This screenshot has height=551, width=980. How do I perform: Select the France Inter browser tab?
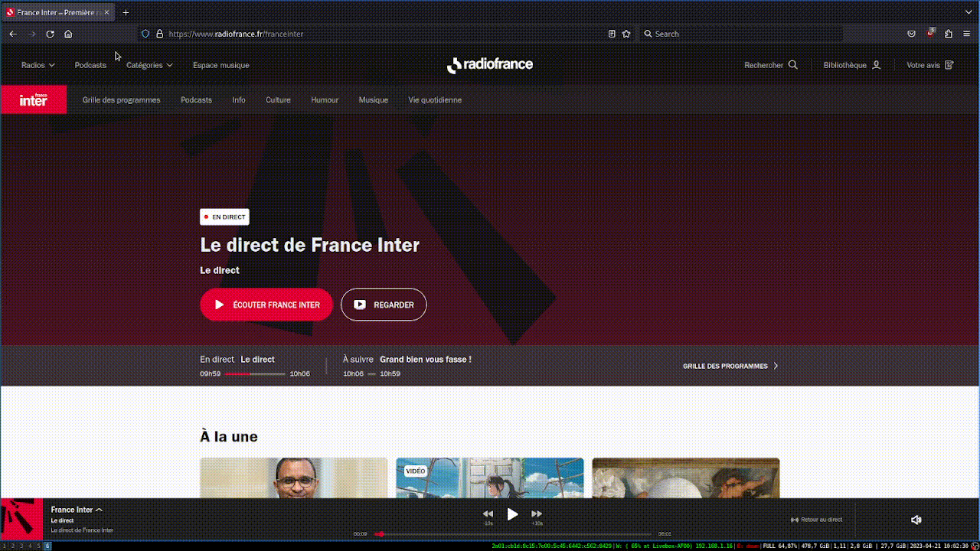[x=60, y=12]
